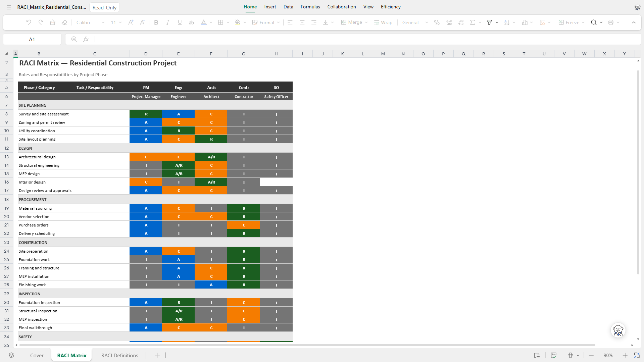Click the borders icon
The image size is (644, 362).
[x=220, y=22]
